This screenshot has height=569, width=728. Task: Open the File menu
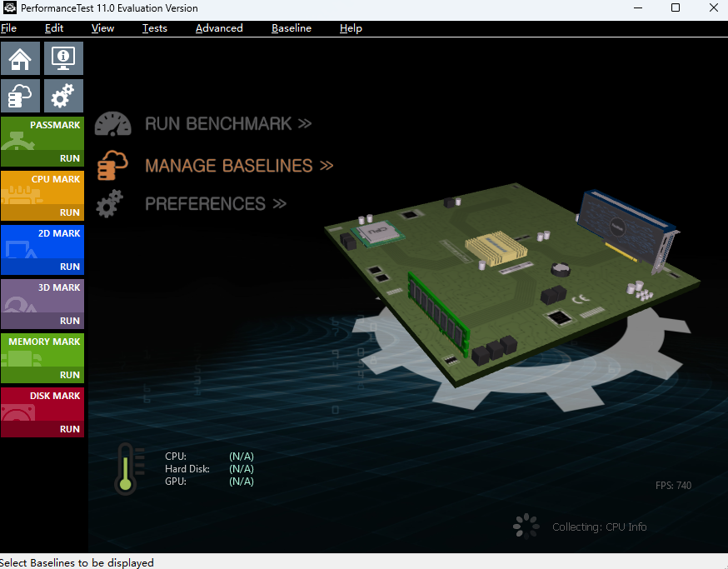click(9, 28)
